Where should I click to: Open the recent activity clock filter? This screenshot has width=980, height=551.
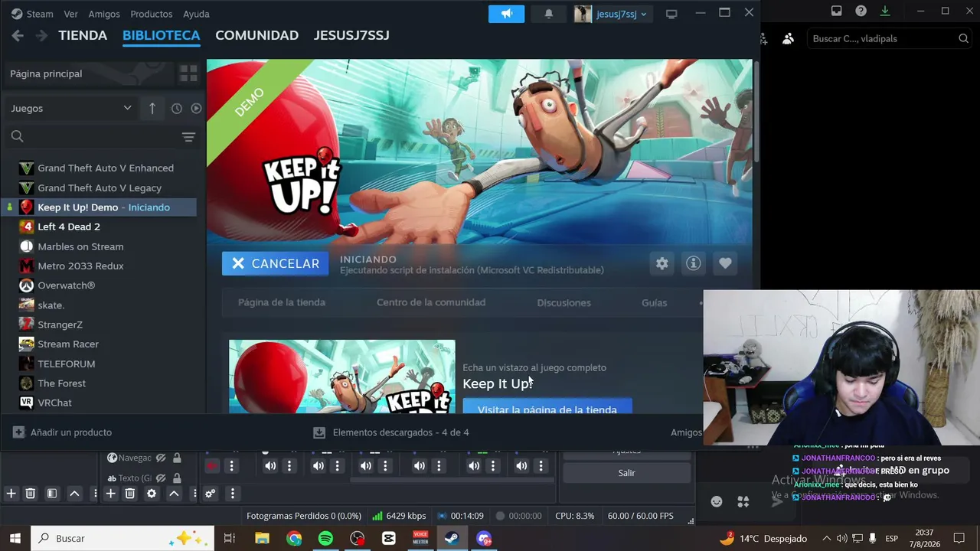[176, 109]
